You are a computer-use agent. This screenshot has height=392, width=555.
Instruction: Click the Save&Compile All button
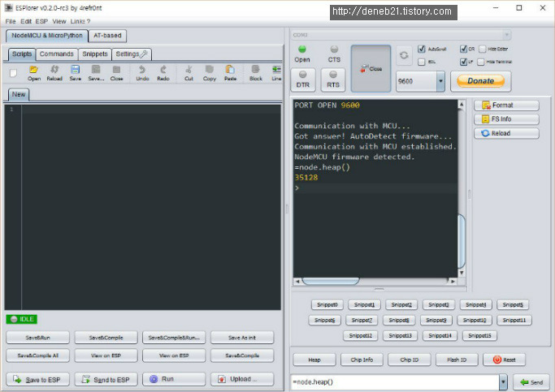(x=37, y=355)
